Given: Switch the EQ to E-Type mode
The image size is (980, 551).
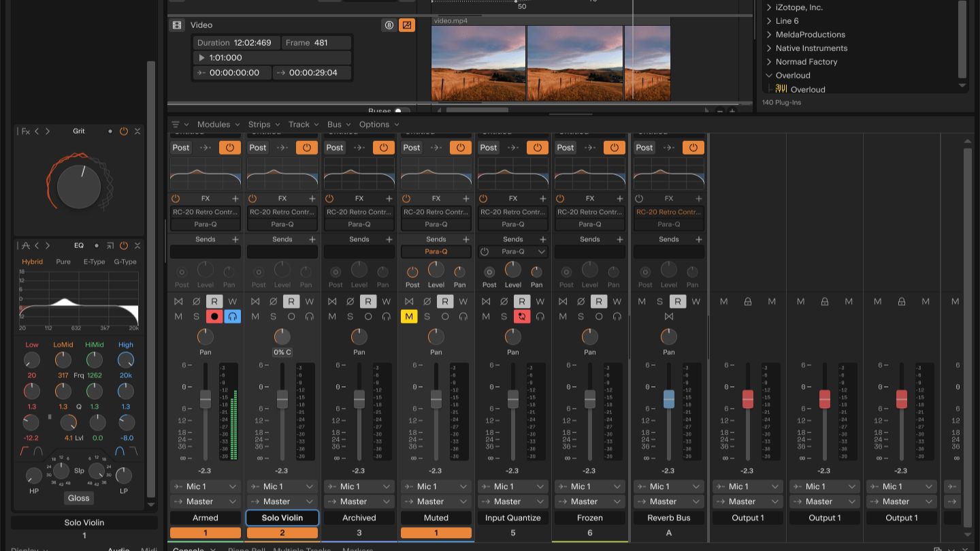Looking at the screenshot, I should [94, 262].
